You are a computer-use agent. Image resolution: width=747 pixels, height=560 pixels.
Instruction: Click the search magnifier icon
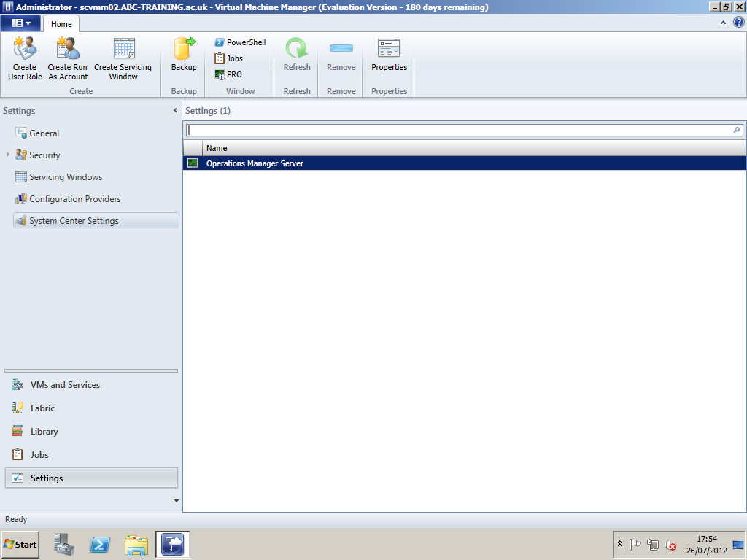tap(737, 130)
